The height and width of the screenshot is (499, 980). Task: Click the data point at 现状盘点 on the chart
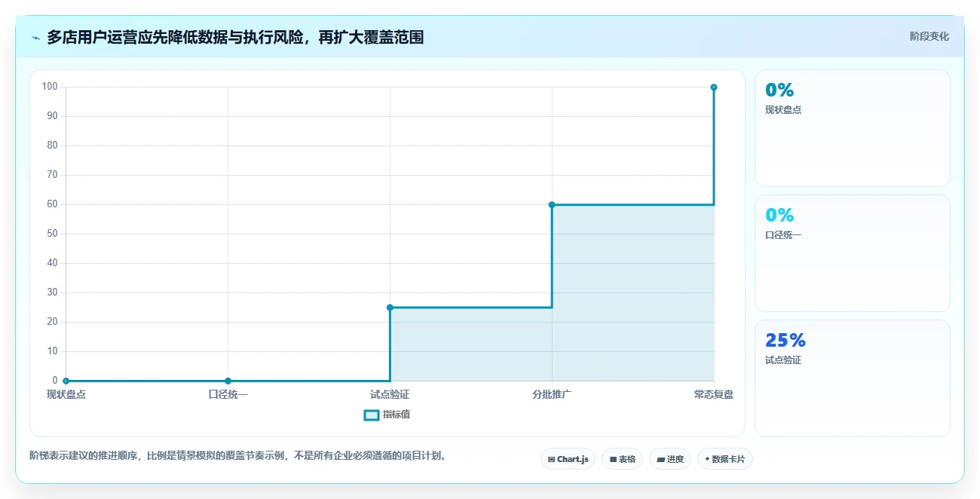[x=66, y=381]
